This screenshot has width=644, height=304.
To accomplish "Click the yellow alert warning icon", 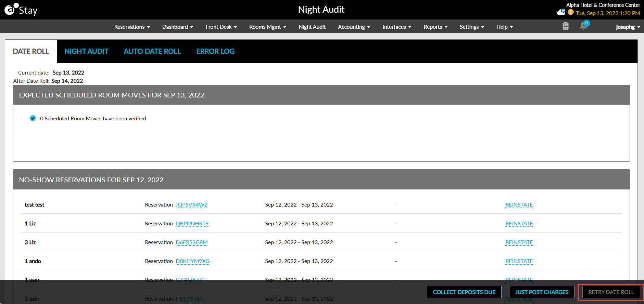I will point(571,12).
